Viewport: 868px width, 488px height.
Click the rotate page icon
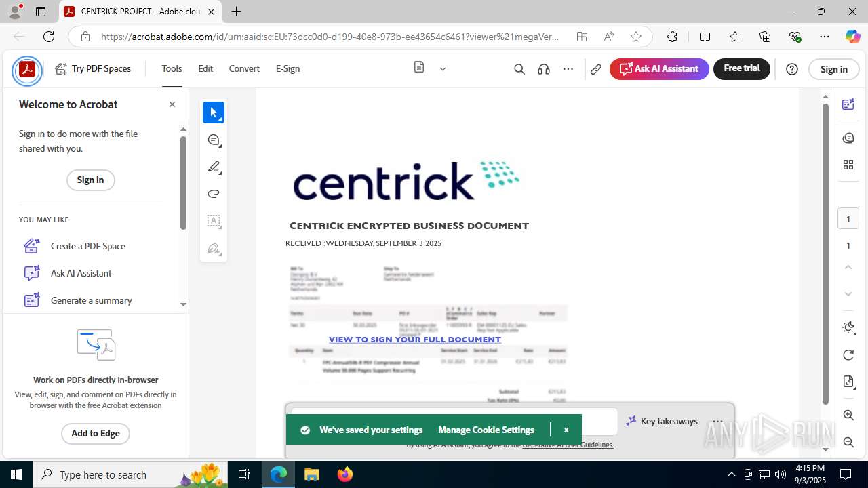point(848,355)
